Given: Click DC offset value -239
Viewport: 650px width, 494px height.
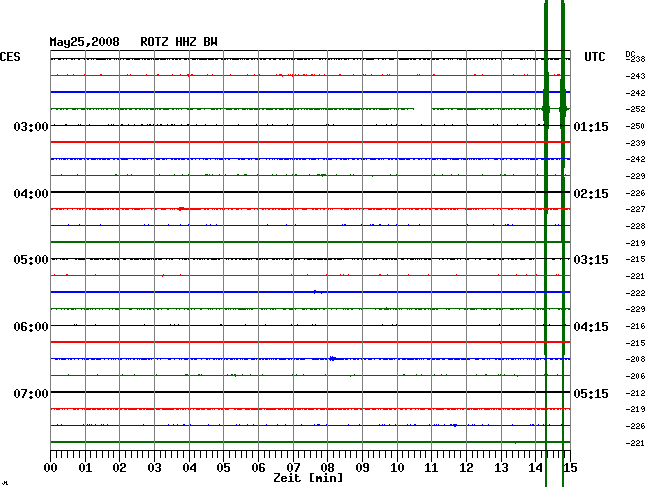Looking at the screenshot, I should (x=635, y=143).
